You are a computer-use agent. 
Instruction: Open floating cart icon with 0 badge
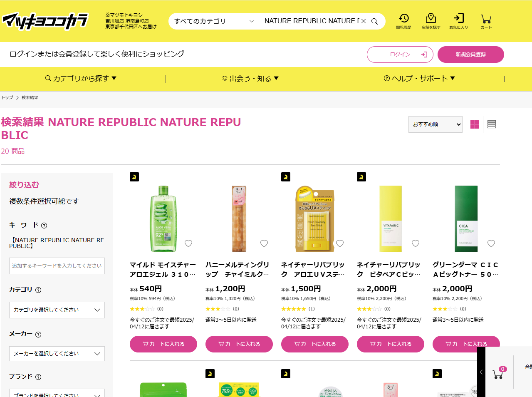pyautogui.click(x=499, y=373)
